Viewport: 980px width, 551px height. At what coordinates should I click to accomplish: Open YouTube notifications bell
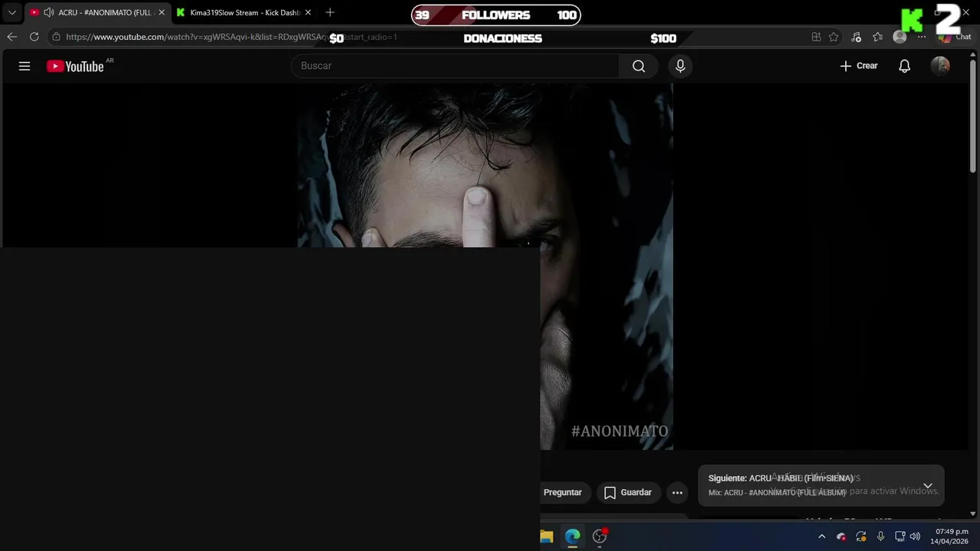904,66
